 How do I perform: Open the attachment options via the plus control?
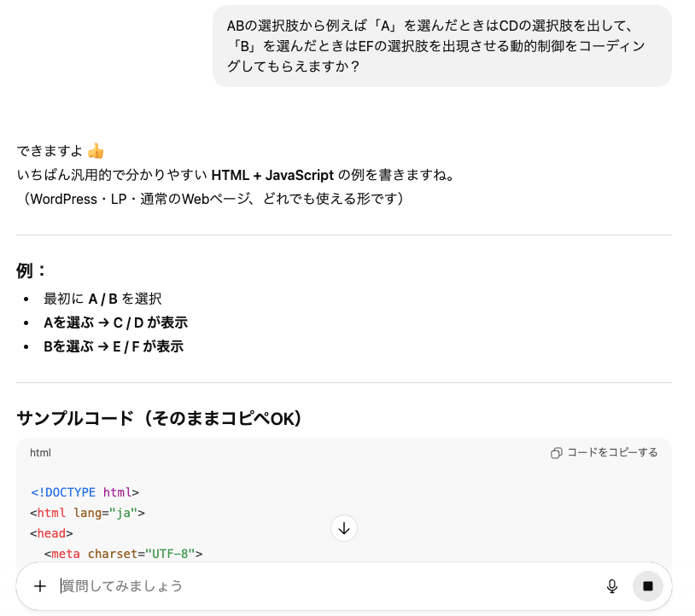[40, 586]
